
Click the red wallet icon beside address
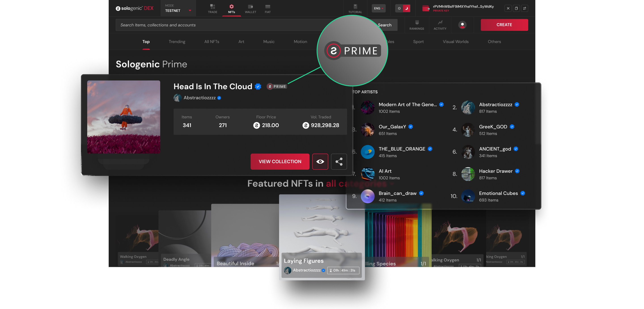(x=426, y=8)
